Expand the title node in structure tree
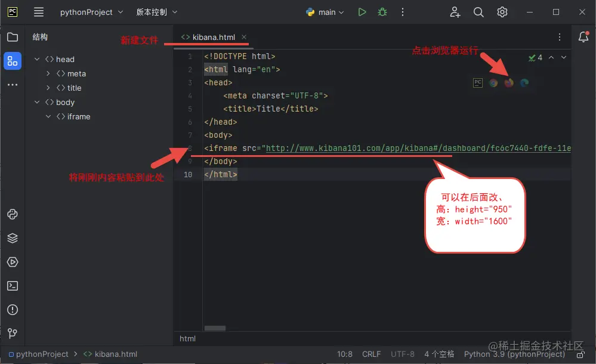596x364 pixels. pyautogui.click(x=48, y=88)
